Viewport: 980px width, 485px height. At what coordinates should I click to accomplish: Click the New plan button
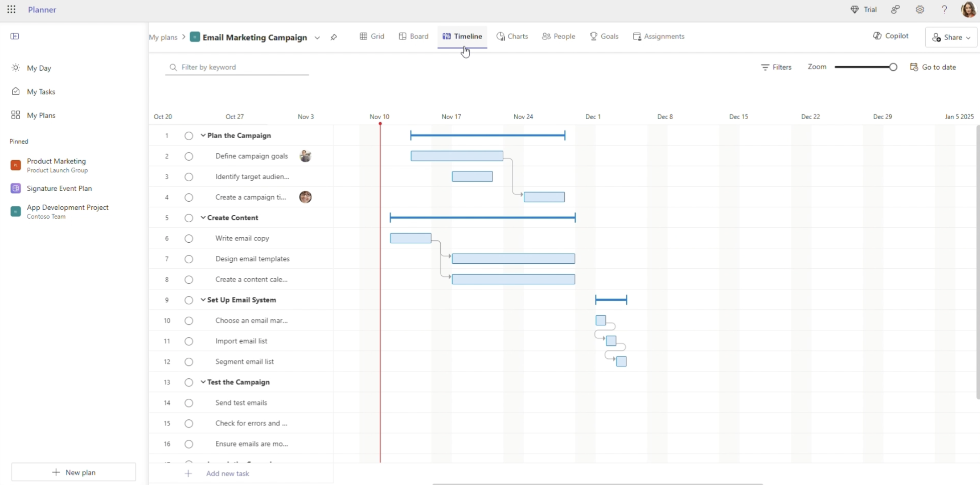pyautogui.click(x=74, y=472)
